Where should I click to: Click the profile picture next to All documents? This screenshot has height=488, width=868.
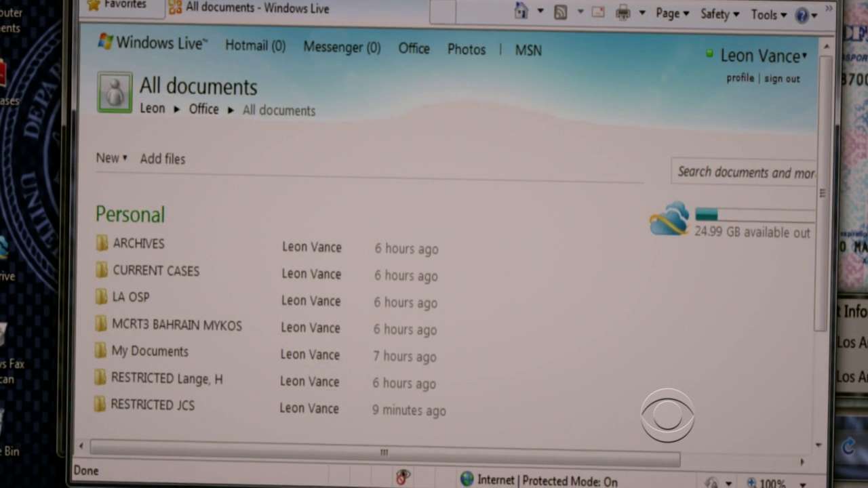click(x=115, y=92)
